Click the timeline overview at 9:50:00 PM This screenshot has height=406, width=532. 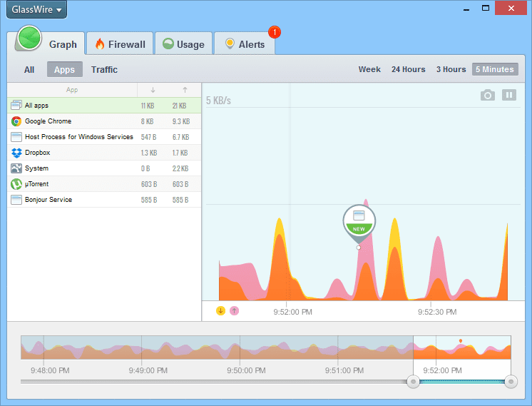coord(240,347)
